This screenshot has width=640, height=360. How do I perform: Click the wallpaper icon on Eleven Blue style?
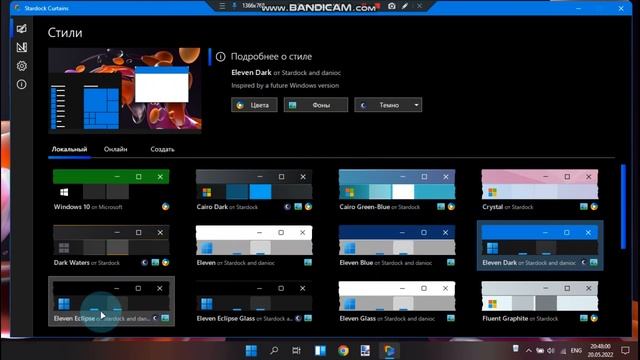click(x=451, y=262)
